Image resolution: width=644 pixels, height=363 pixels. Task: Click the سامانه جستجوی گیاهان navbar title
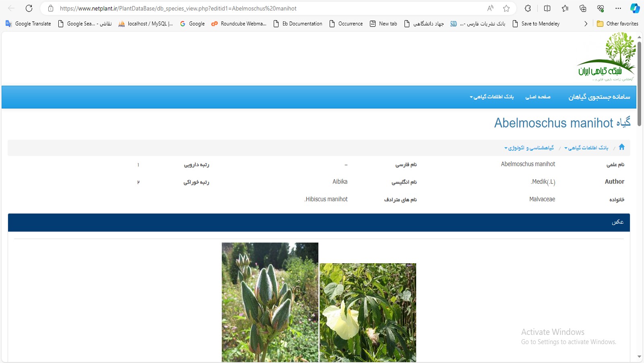tap(599, 97)
